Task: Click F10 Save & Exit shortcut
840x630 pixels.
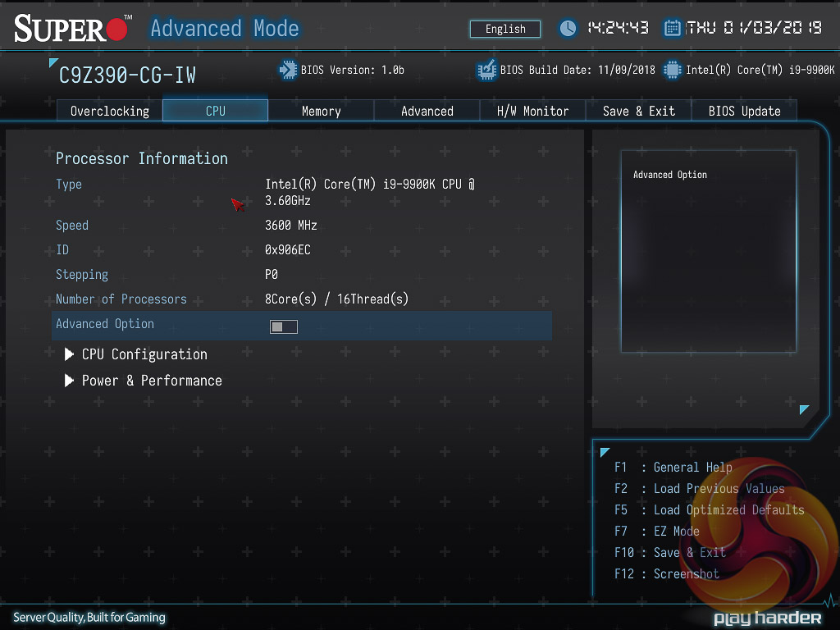Action: click(670, 552)
